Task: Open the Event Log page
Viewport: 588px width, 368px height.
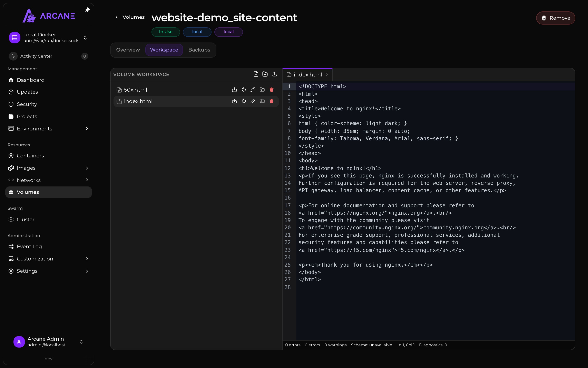Action: [x=49, y=247]
